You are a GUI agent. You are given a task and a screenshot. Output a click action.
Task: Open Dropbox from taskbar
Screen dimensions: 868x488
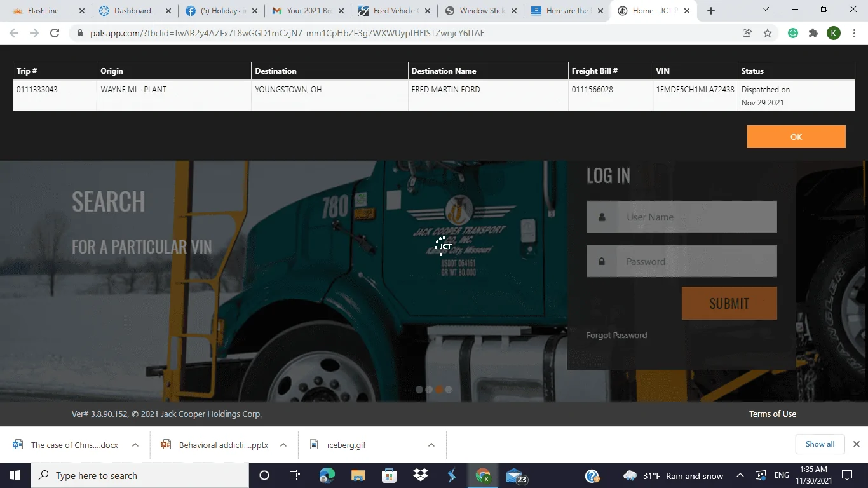pyautogui.click(x=420, y=475)
